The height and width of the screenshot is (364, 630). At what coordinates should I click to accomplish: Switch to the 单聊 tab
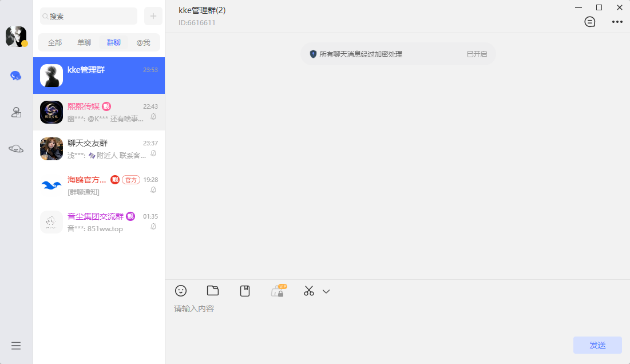pyautogui.click(x=84, y=42)
